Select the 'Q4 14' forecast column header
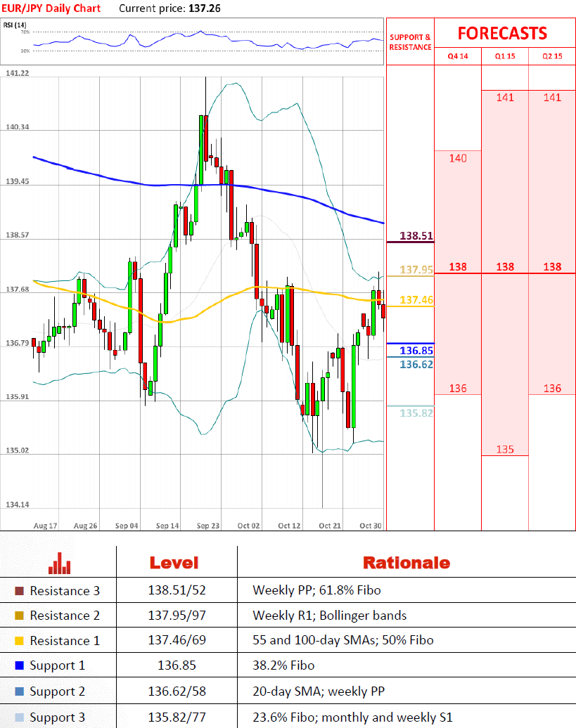 pyautogui.click(x=458, y=56)
